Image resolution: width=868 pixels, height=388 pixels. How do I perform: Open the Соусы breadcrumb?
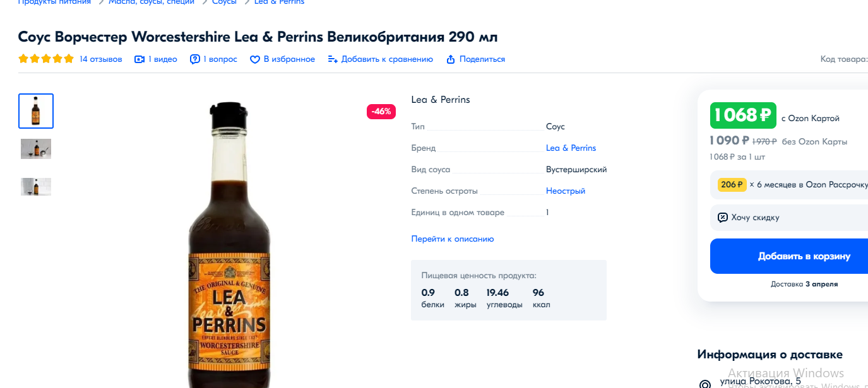224,3
